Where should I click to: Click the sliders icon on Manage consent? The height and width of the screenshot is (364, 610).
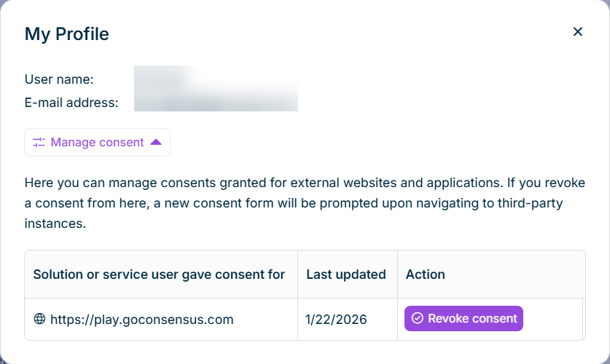pyautogui.click(x=39, y=143)
